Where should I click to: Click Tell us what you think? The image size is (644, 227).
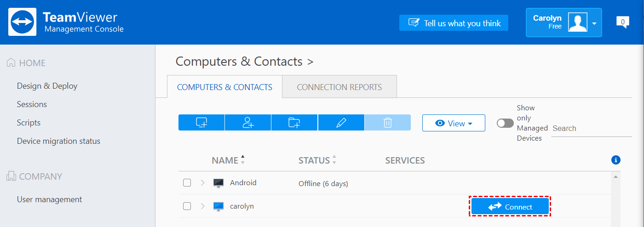(454, 23)
